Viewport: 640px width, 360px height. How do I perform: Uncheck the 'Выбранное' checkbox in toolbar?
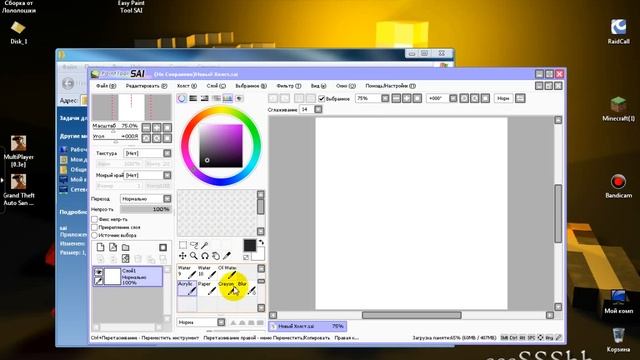coord(321,98)
